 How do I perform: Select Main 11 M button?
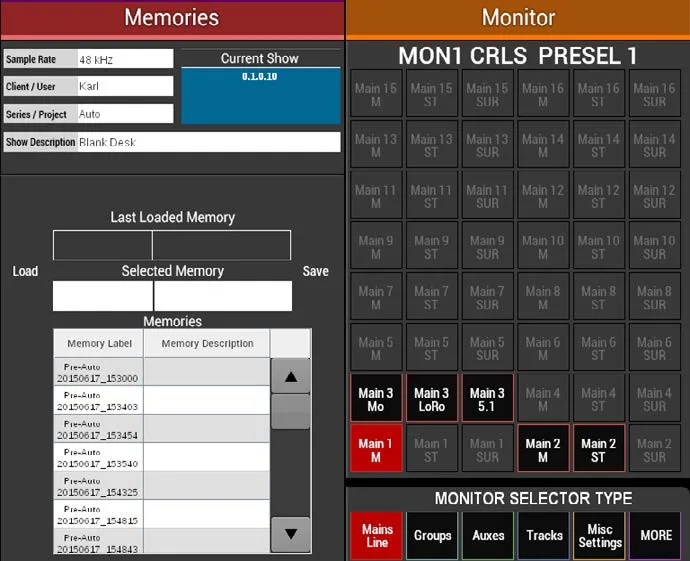point(376,195)
